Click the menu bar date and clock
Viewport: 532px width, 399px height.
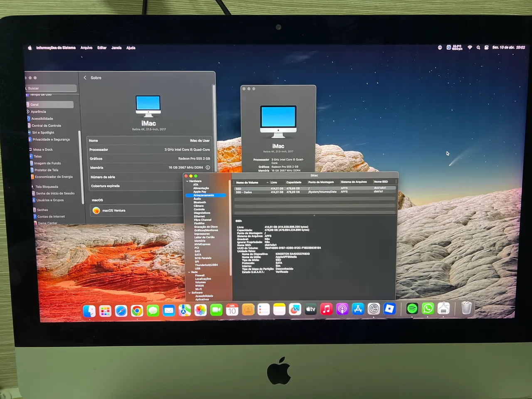tap(509, 47)
